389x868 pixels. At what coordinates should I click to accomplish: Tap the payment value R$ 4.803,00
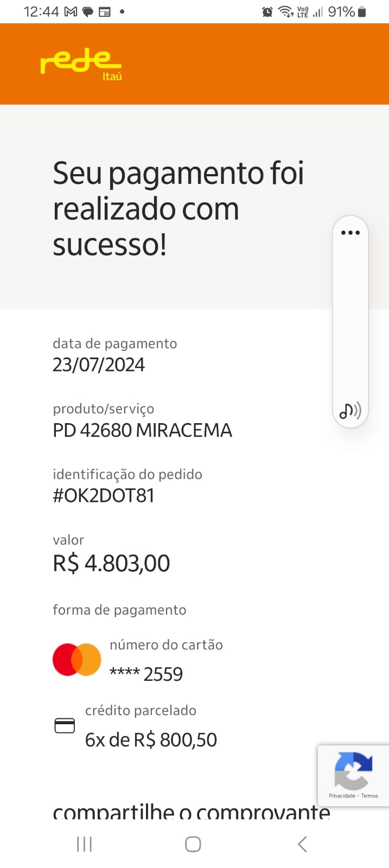click(x=111, y=563)
